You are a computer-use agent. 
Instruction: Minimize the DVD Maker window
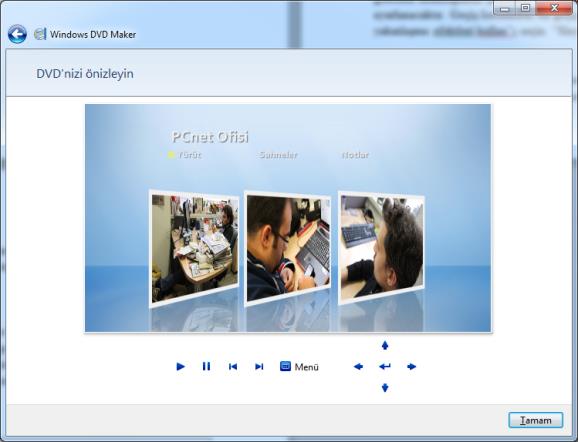tap(505, 8)
